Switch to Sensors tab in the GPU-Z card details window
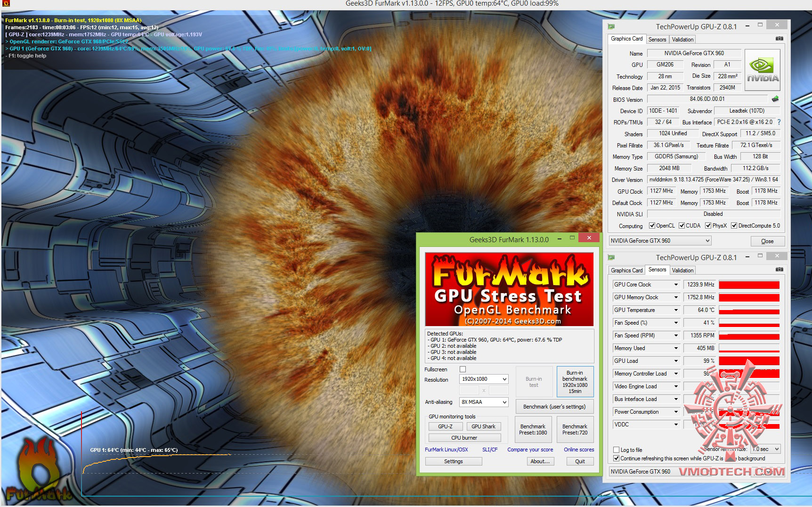The width and height of the screenshot is (812, 507). point(657,40)
